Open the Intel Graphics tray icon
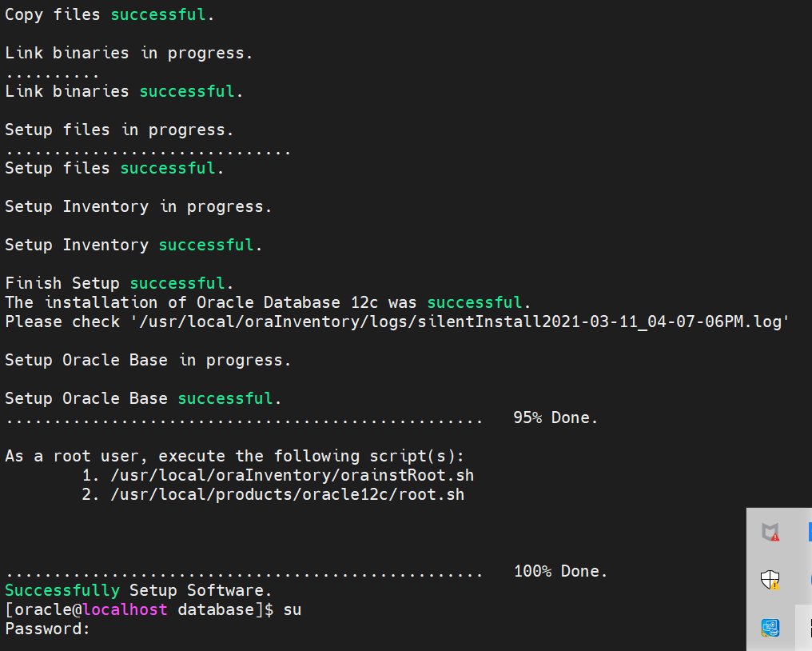The height and width of the screenshot is (651, 812). [770, 627]
